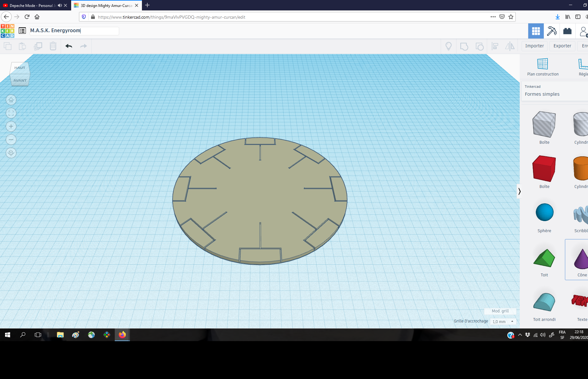Screen dimensions: 588x379
Task: Select the round disc object on the workplane
Action: click(x=260, y=201)
